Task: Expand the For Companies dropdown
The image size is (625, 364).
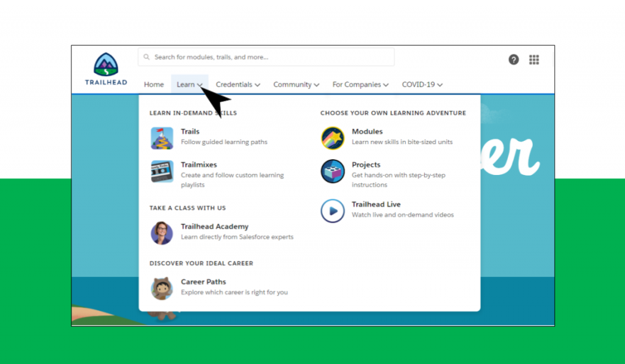Action: coord(360,84)
